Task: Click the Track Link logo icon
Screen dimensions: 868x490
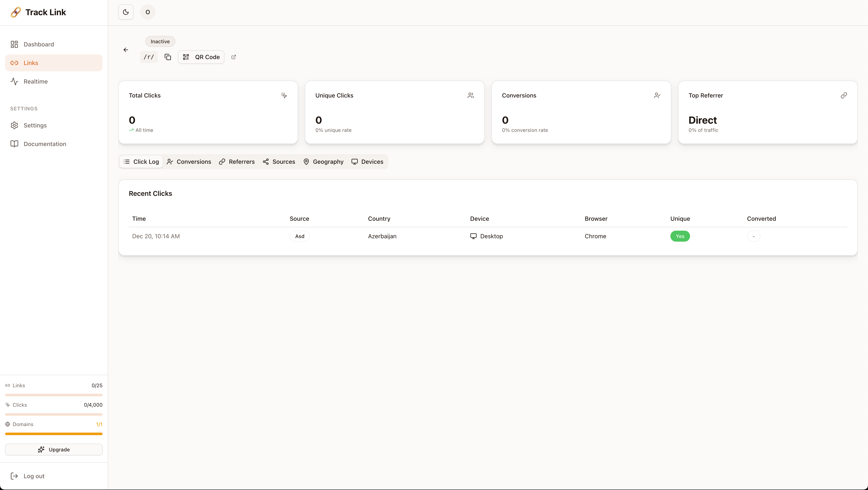Action: 15,12
